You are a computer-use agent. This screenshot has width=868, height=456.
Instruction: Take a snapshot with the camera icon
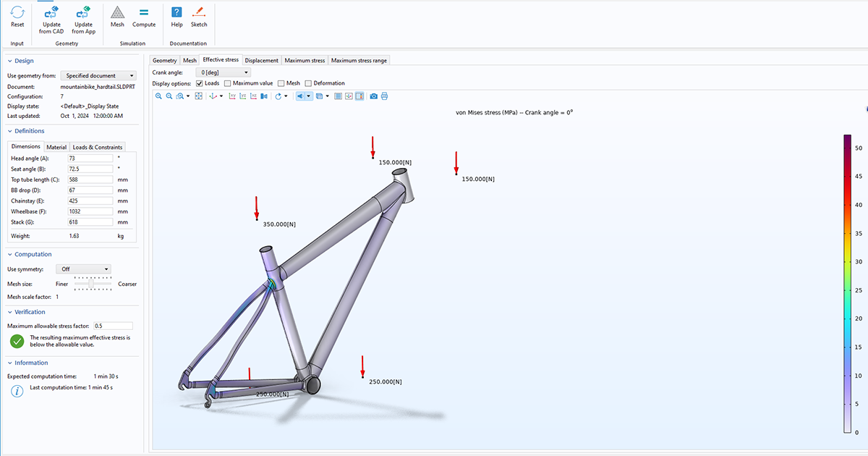[375, 96]
